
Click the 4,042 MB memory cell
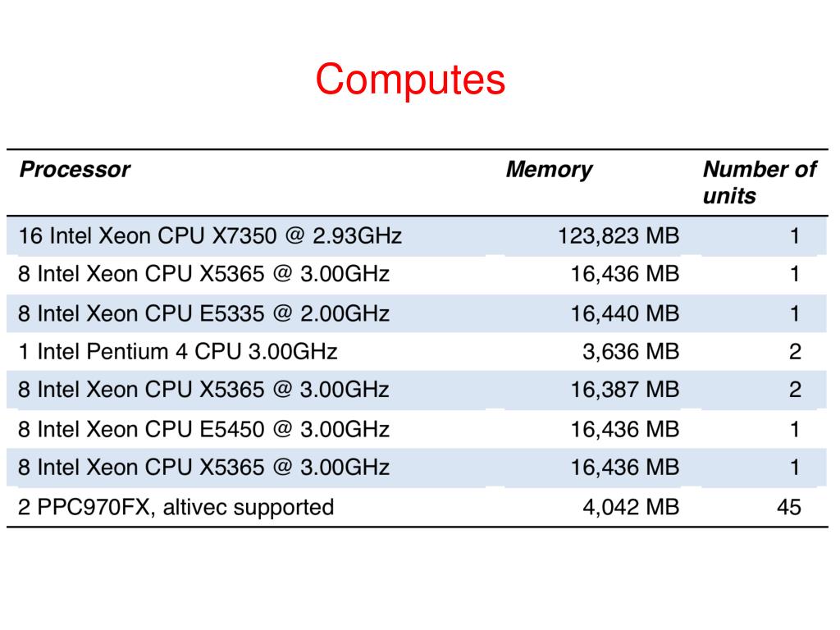click(631, 507)
